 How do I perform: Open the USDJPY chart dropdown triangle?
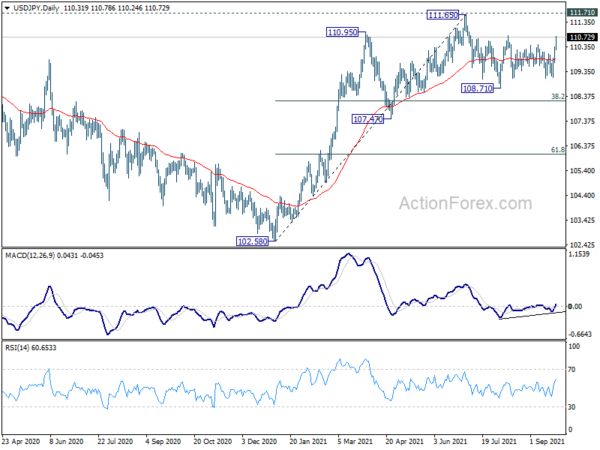pyautogui.click(x=7, y=8)
